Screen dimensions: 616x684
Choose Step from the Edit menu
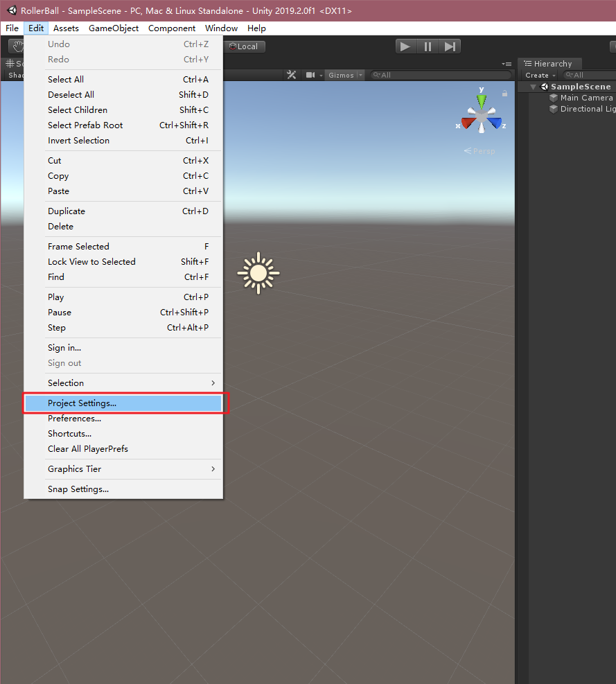123,328
